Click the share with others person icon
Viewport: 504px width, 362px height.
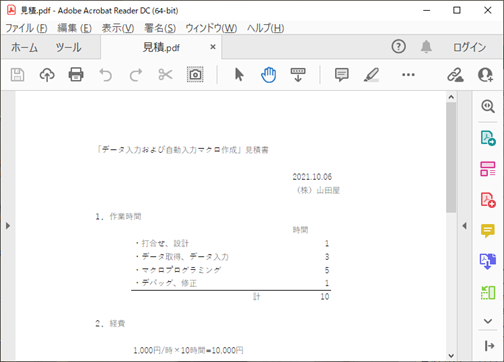pos(485,75)
